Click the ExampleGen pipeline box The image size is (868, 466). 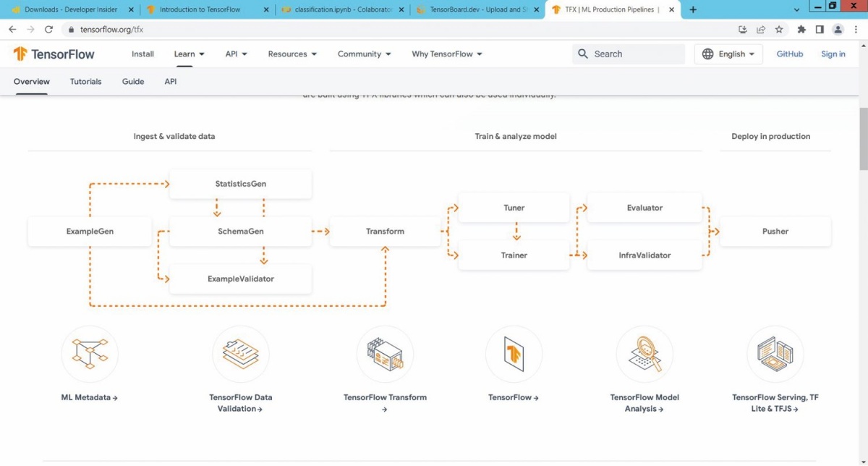click(x=90, y=232)
